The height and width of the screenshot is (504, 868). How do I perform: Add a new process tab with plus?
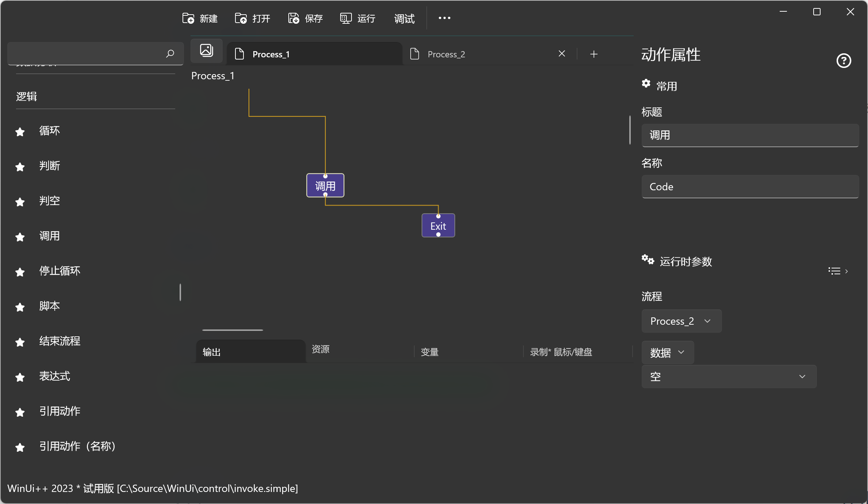594,54
